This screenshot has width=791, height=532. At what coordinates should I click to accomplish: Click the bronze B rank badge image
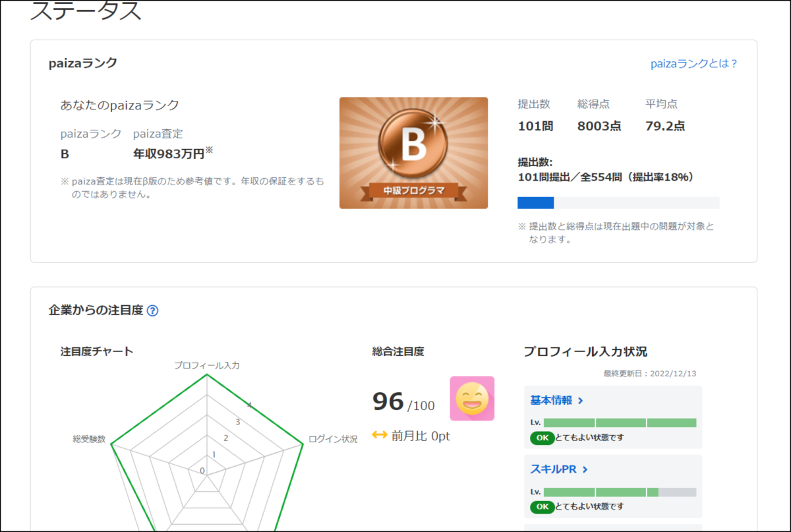pyautogui.click(x=413, y=153)
